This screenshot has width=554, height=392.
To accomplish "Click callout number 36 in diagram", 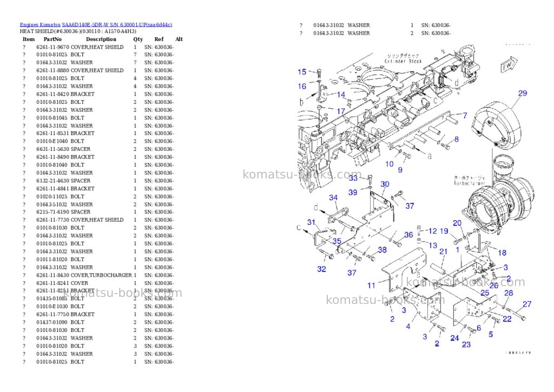I will click(x=408, y=235).
